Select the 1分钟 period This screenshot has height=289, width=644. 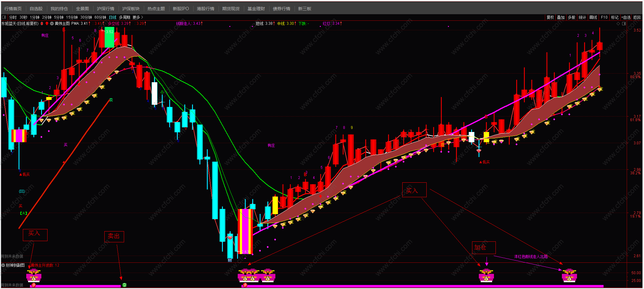pyautogui.click(x=35, y=17)
